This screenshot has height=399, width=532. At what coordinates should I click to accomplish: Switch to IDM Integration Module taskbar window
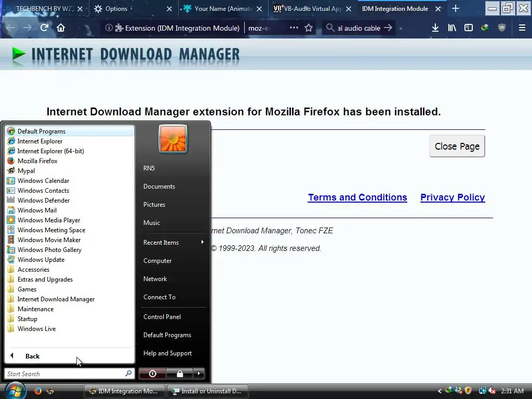[x=125, y=391]
